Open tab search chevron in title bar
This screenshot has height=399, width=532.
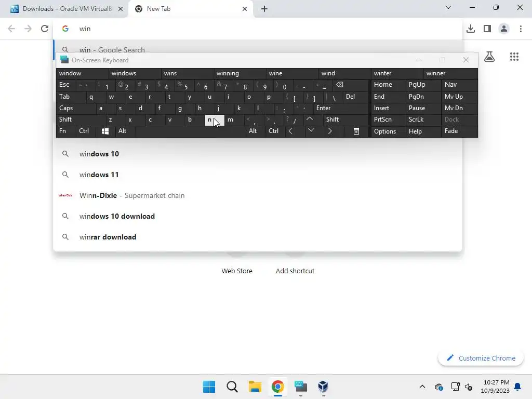(x=448, y=7)
